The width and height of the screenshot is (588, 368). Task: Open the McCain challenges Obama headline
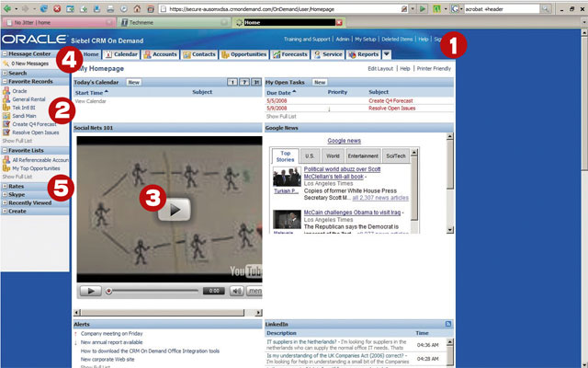click(352, 213)
